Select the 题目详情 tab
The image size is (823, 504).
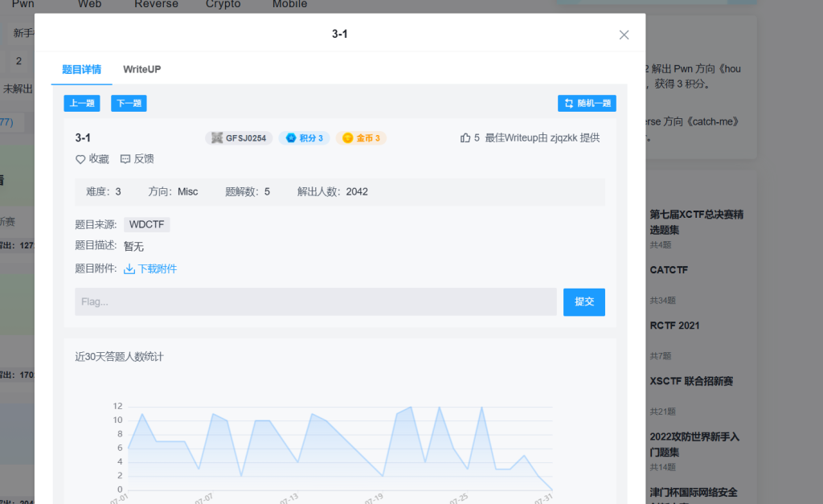(81, 69)
